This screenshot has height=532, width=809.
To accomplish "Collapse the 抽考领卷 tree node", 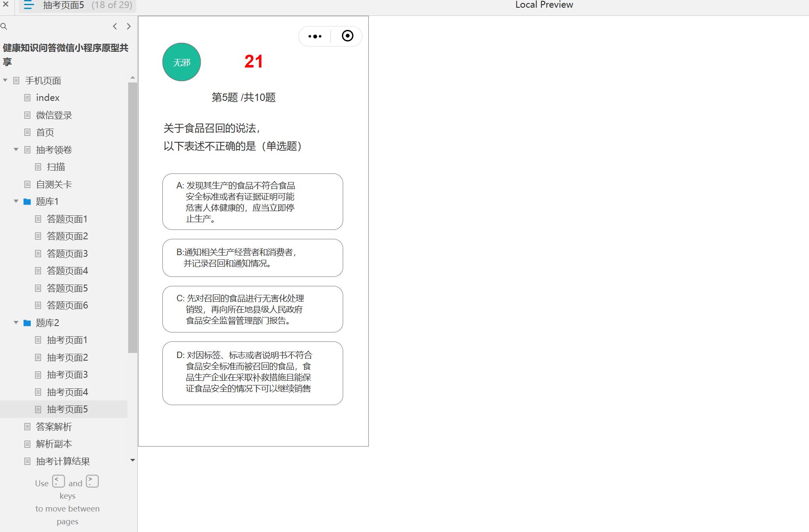I will pyautogui.click(x=16, y=150).
